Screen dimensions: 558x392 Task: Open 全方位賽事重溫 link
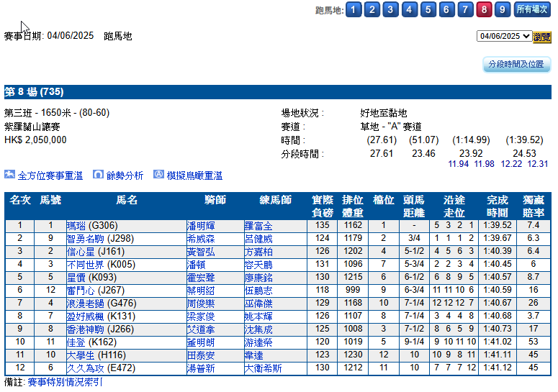(50, 176)
